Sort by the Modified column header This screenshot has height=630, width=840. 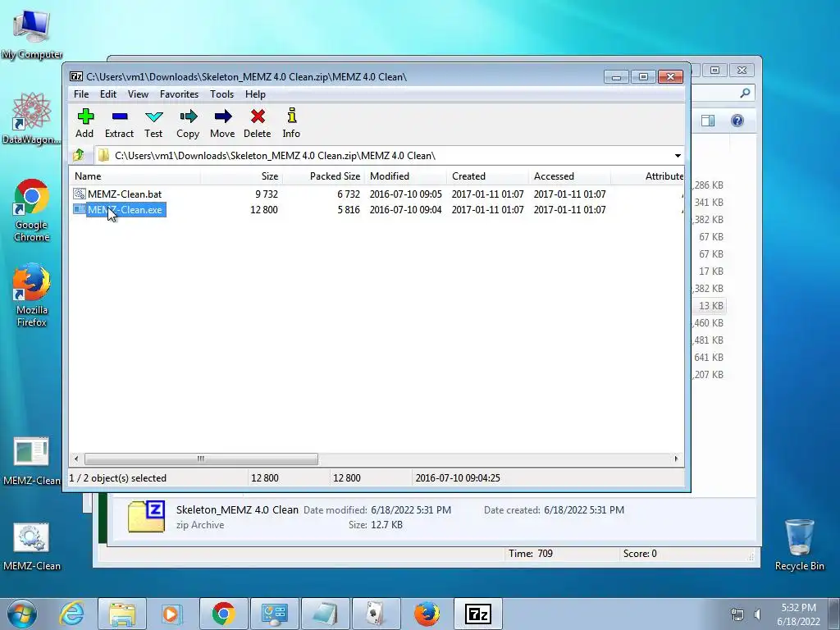[405, 176]
